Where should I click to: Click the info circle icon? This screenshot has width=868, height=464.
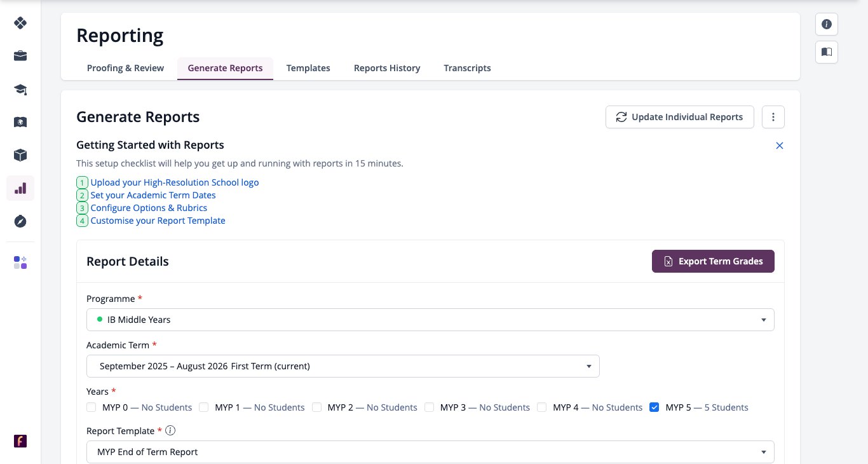[827, 24]
